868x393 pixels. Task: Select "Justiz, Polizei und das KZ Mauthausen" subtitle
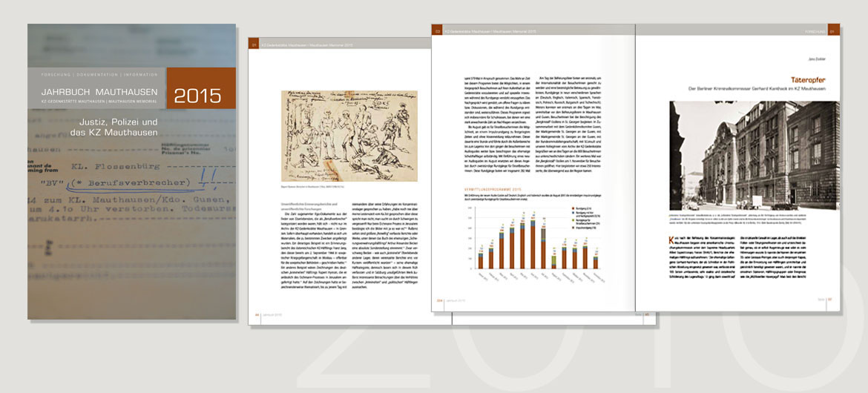(114, 127)
